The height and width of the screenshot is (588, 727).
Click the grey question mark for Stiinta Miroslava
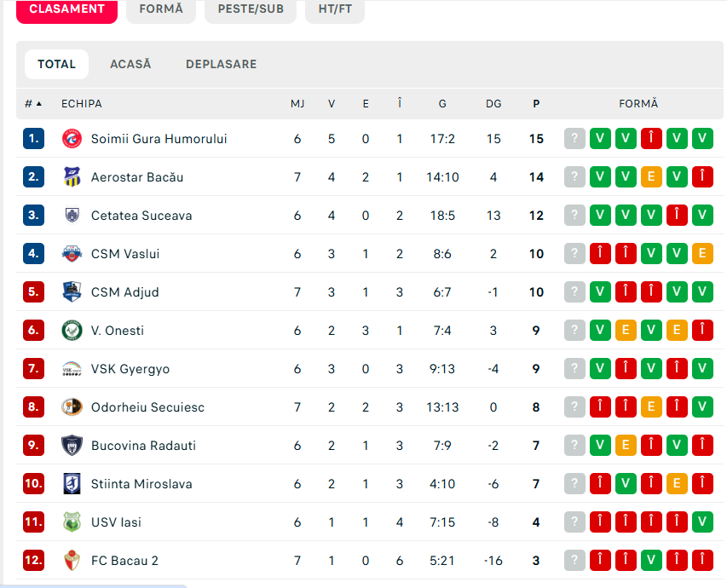[574, 484]
